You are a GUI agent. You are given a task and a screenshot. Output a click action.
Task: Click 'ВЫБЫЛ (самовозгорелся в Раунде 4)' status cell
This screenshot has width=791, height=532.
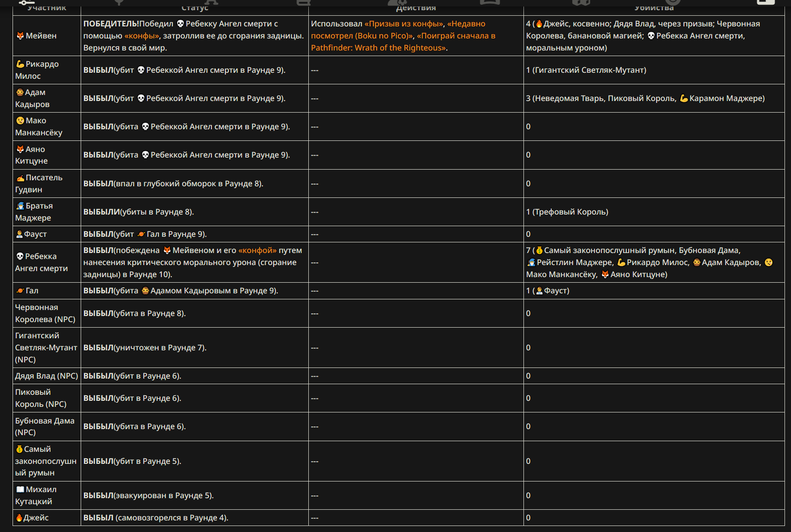coord(195,518)
